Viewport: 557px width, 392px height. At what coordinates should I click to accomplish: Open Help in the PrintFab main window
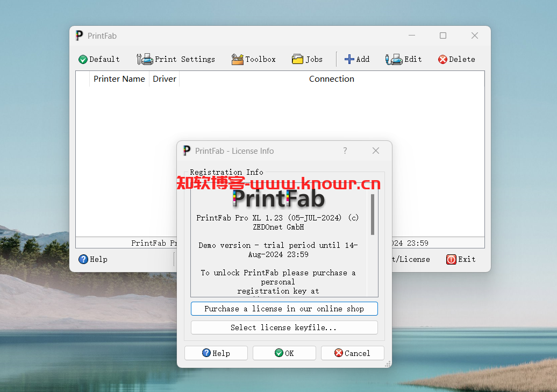[x=93, y=259]
